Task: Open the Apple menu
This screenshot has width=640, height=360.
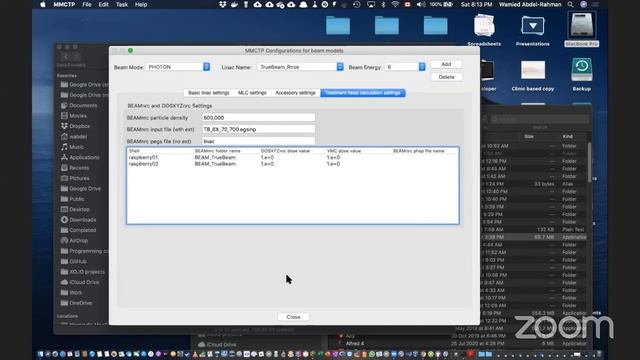Action: [x=42, y=4]
